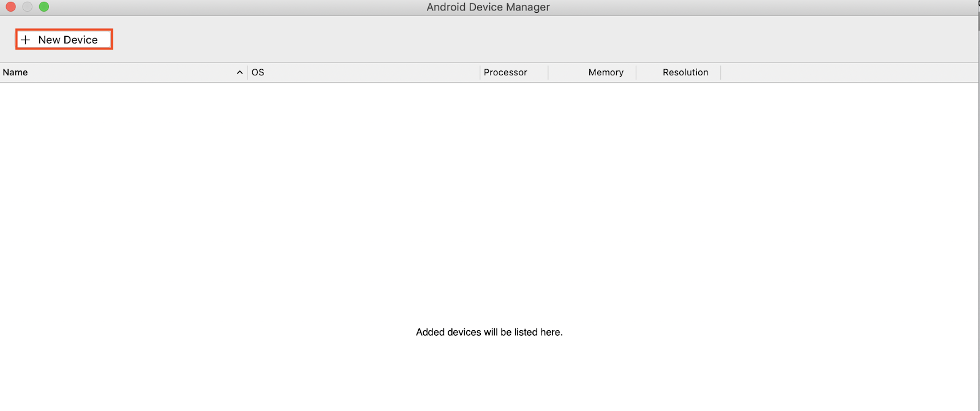Click the New Device button
This screenshot has height=411, width=980.
64,39
